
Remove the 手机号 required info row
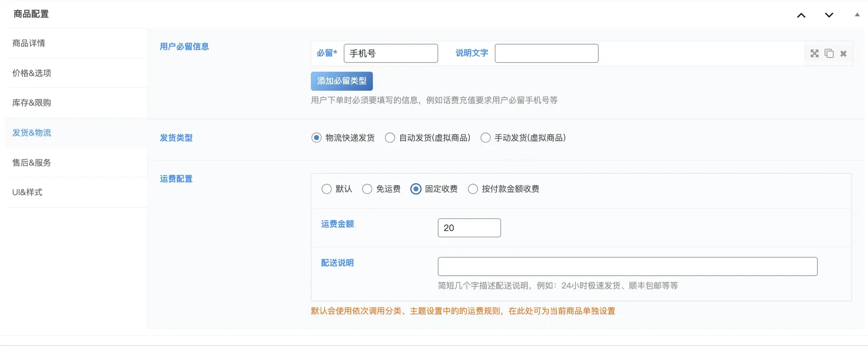(843, 54)
